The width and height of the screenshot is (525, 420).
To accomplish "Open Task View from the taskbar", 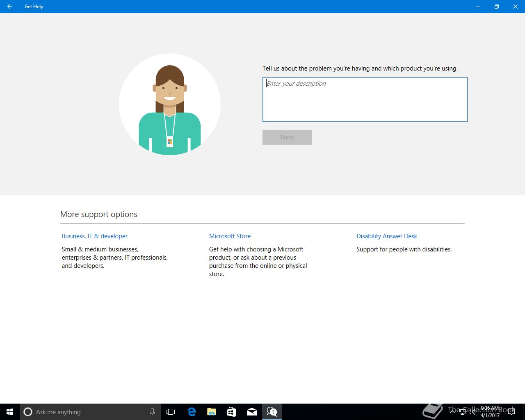I will 171,412.
